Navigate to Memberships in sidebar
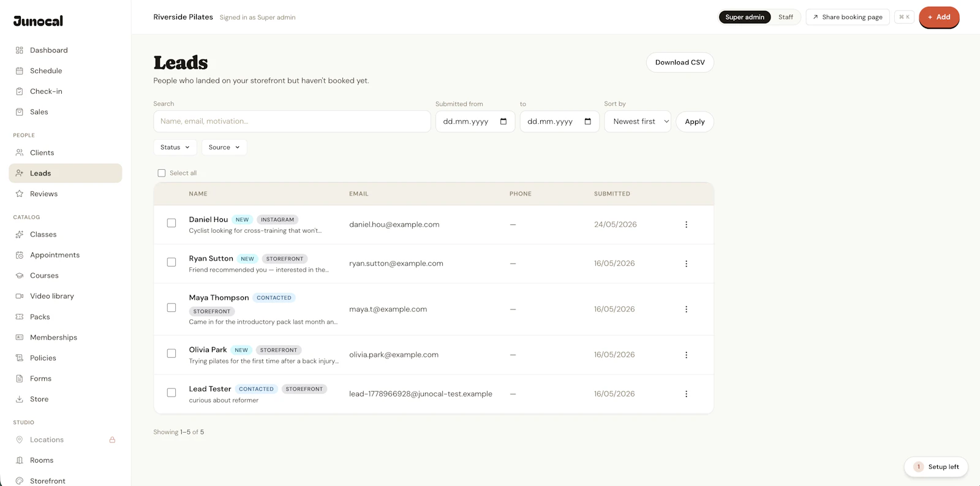This screenshot has height=486, width=980. [x=66, y=338]
